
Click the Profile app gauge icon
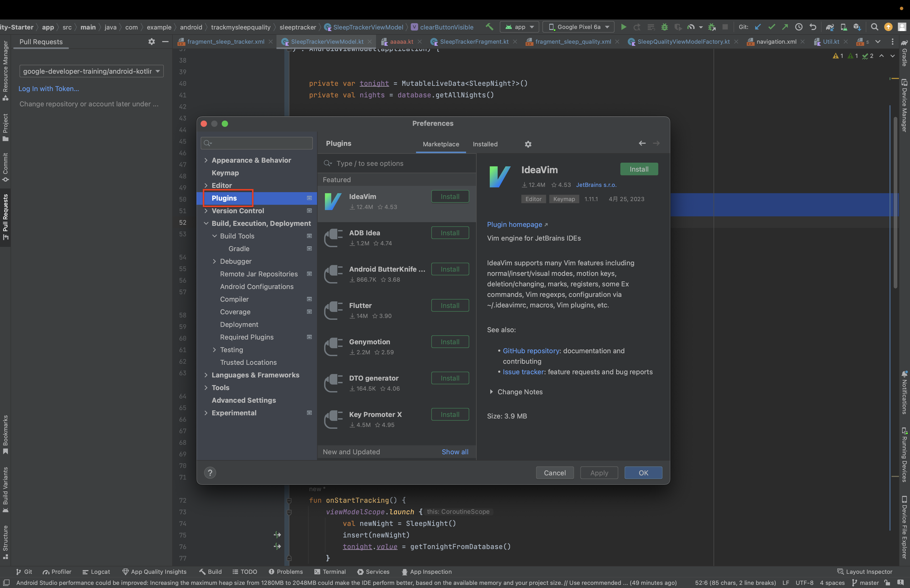point(690,27)
